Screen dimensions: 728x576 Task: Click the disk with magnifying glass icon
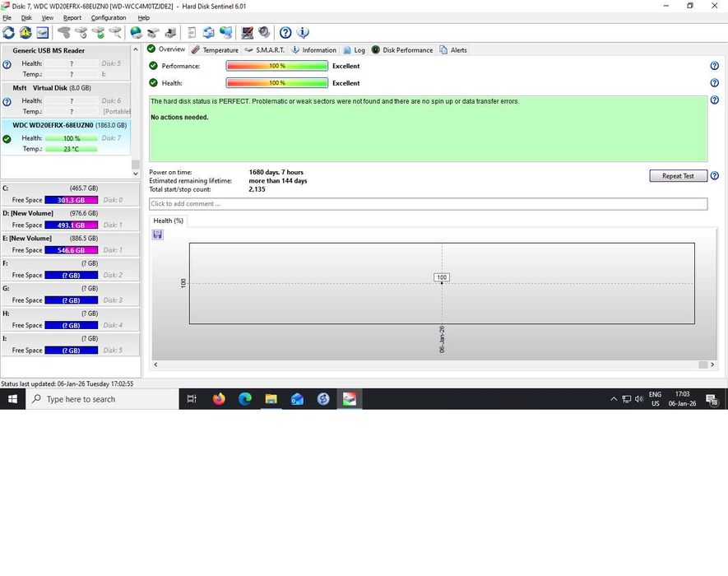pyautogui.click(x=115, y=33)
